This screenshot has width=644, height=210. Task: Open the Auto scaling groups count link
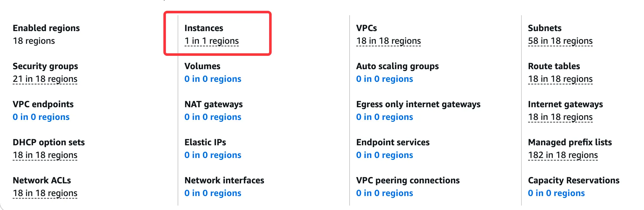(384, 79)
